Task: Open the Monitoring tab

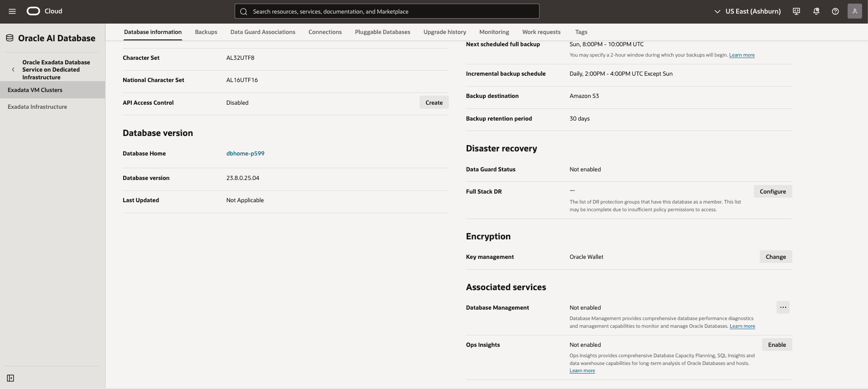Action: tap(494, 32)
